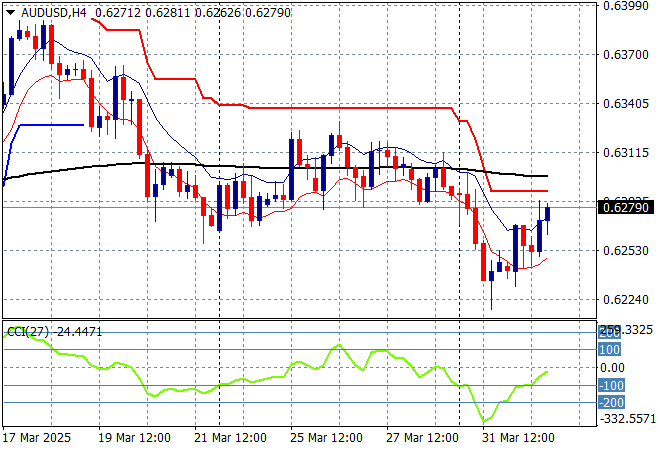Click the CCI 100 level label
This screenshot has width=660, height=450.
[x=609, y=349]
